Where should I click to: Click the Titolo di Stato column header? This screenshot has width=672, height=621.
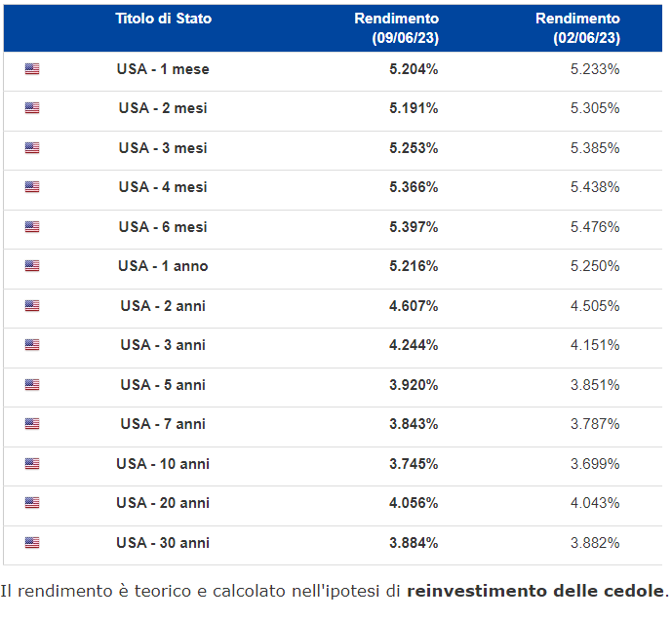point(163,19)
